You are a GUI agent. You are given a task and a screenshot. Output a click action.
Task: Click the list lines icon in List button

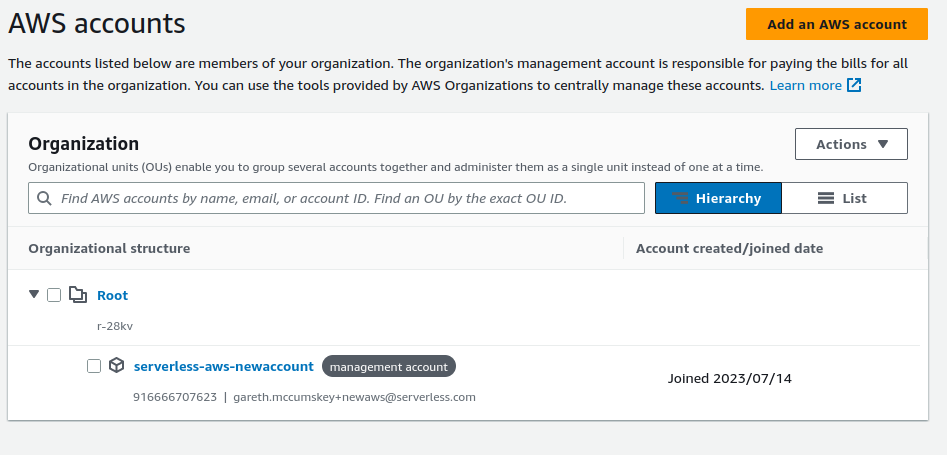click(x=826, y=198)
